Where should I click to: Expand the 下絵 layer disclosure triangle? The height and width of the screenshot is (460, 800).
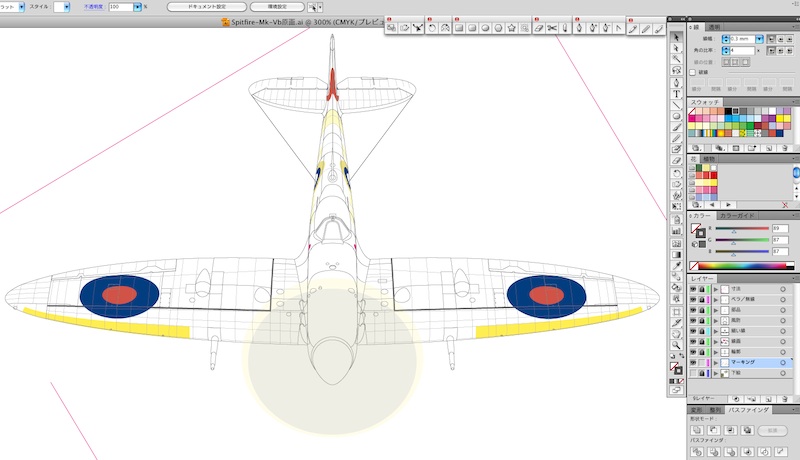[x=715, y=373]
